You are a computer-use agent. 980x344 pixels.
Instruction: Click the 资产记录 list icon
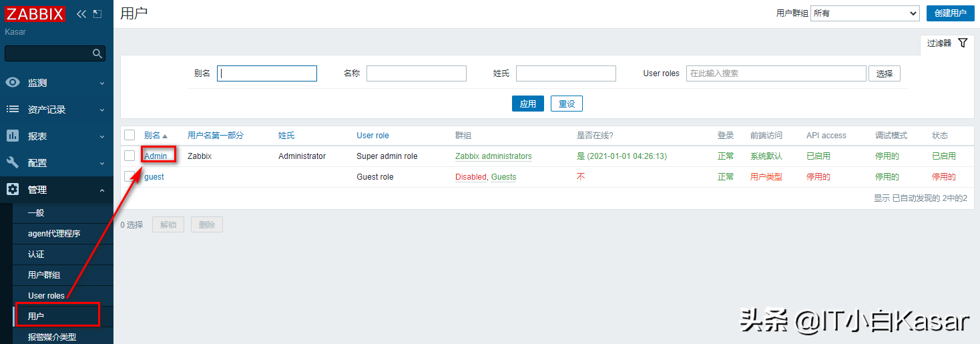pyautogui.click(x=13, y=110)
